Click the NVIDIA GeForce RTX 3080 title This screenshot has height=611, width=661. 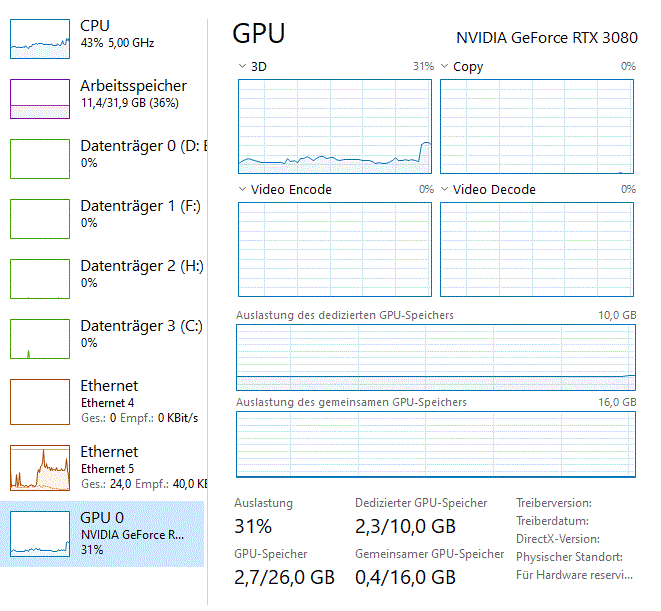pos(546,38)
